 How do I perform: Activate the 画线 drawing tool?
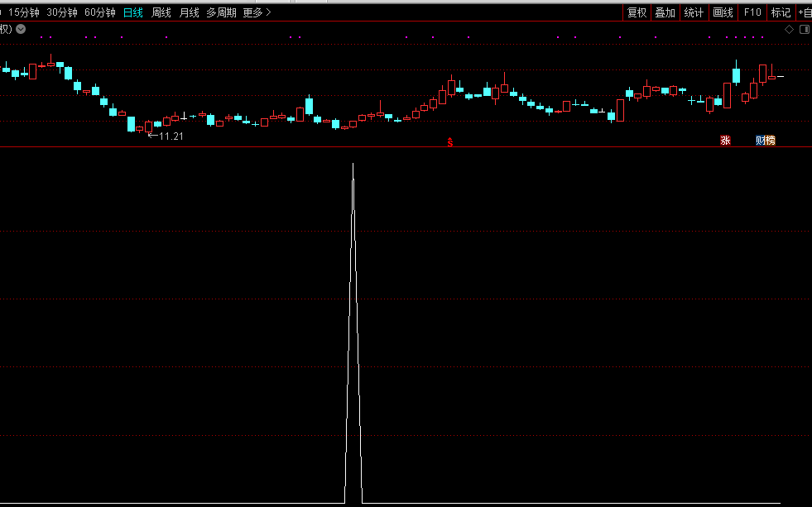723,12
